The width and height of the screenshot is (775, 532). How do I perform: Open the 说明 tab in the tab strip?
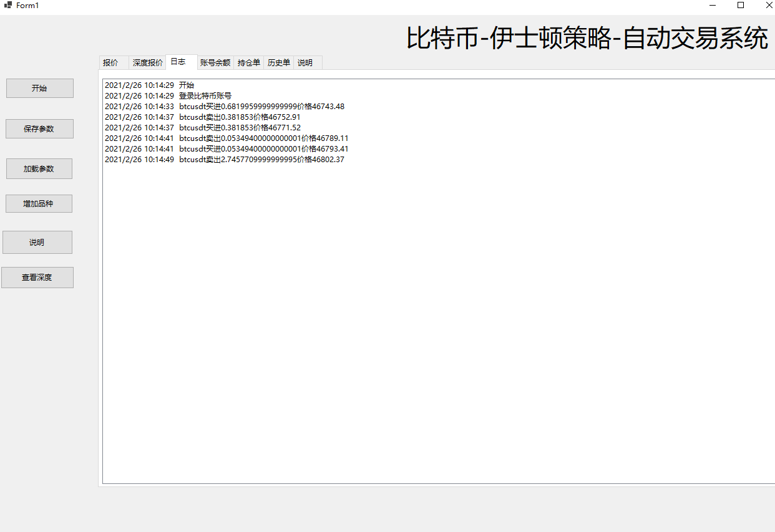308,63
